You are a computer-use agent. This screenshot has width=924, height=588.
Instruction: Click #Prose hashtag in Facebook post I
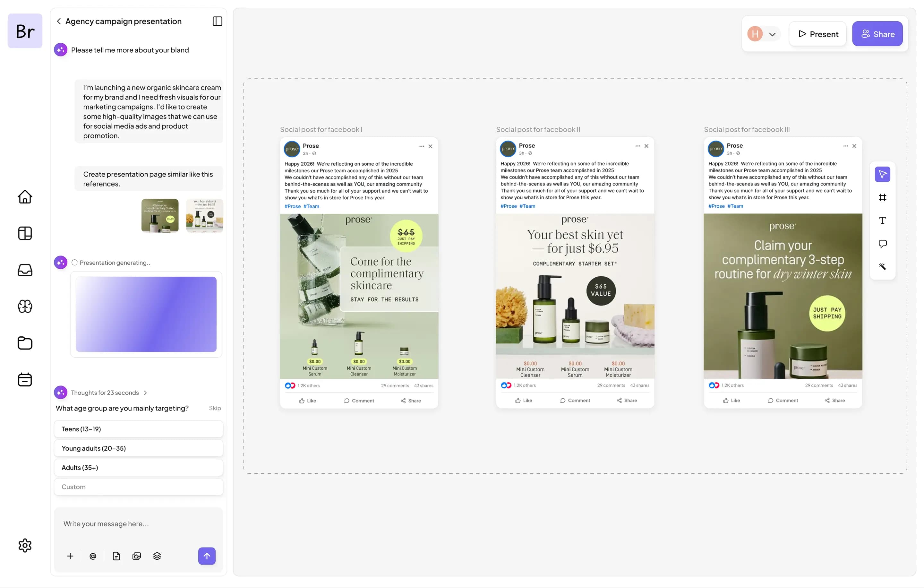point(292,206)
